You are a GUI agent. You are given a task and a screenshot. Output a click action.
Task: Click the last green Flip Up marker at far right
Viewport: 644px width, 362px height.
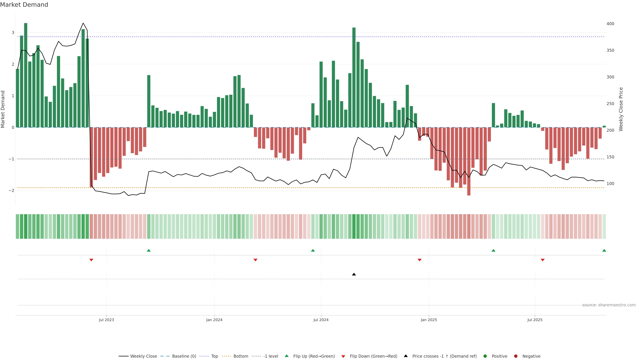(x=604, y=250)
